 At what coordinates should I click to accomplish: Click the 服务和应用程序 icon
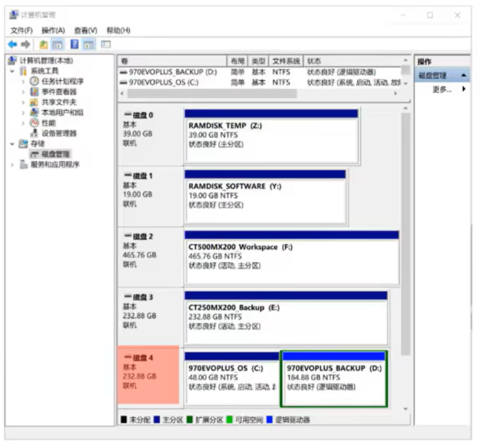[x=23, y=165]
